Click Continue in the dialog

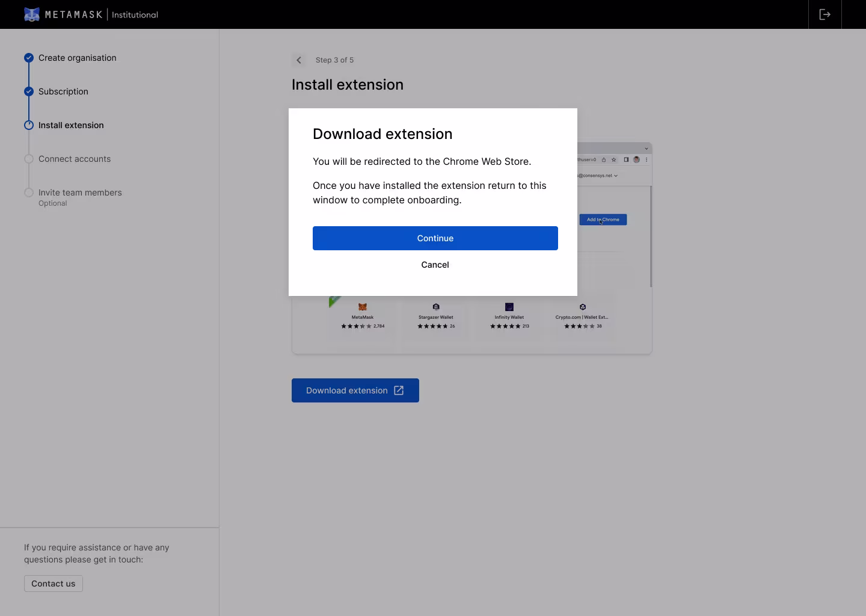click(435, 238)
